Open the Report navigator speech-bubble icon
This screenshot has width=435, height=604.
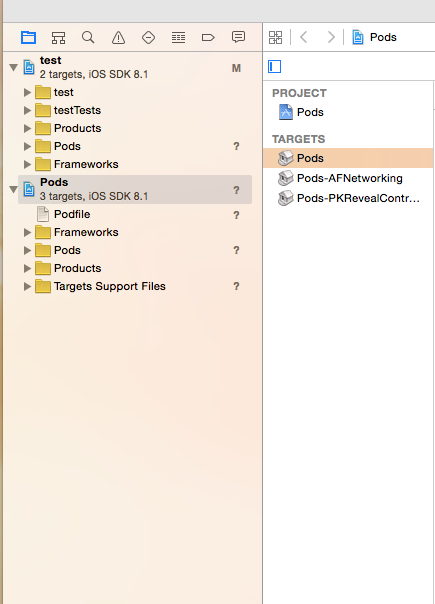[238, 37]
